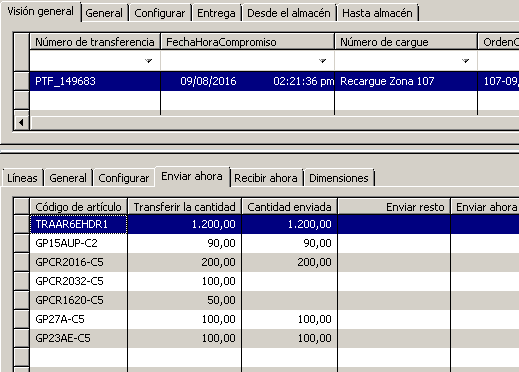Click transfer quantity 50,00 for GPCR1620-C5
The height and width of the screenshot is (372, 519).
(x=184, y=300)
